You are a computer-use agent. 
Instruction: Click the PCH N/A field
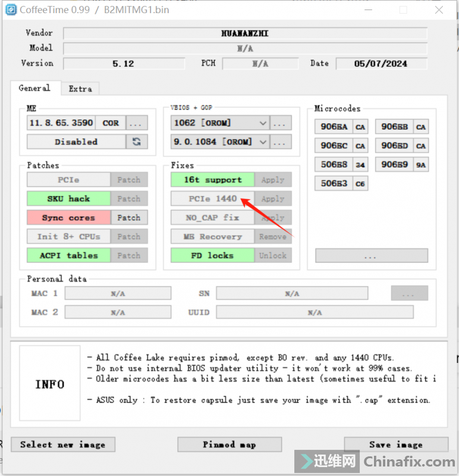click(x=260, y=64)
